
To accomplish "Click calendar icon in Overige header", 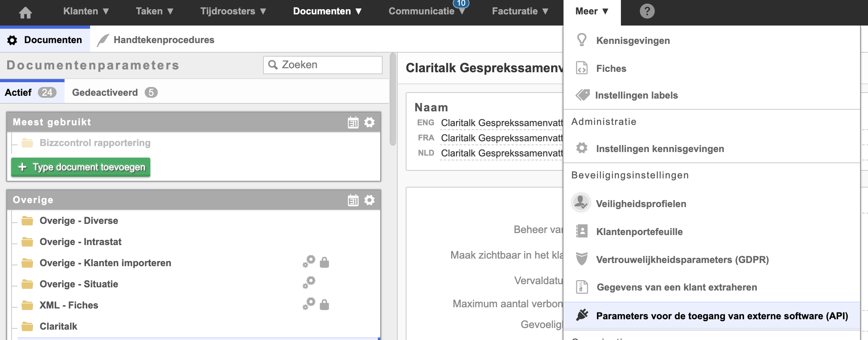I will (353, 200).
